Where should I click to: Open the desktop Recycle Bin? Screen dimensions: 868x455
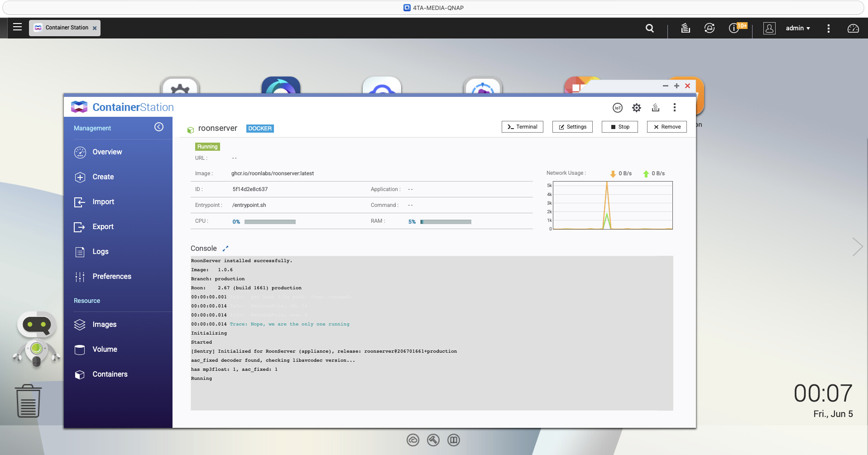pos(28,401)
